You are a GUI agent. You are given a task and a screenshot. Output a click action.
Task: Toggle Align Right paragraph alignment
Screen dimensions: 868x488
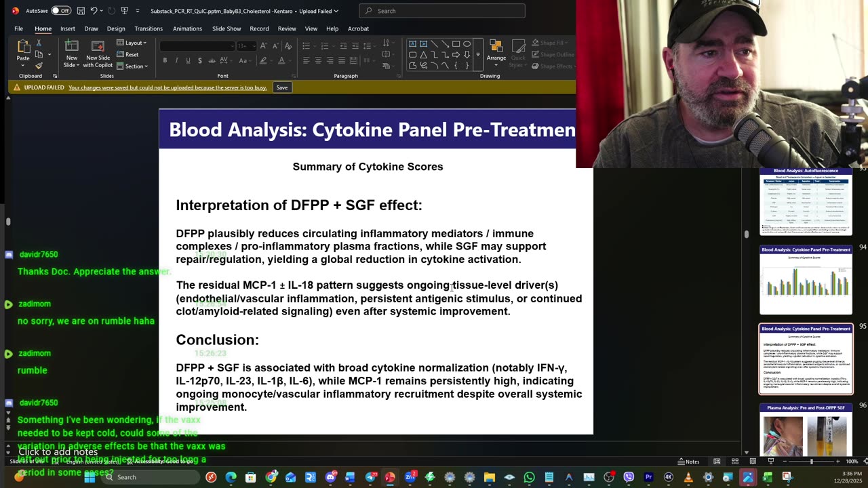click(x=330, y=60)
